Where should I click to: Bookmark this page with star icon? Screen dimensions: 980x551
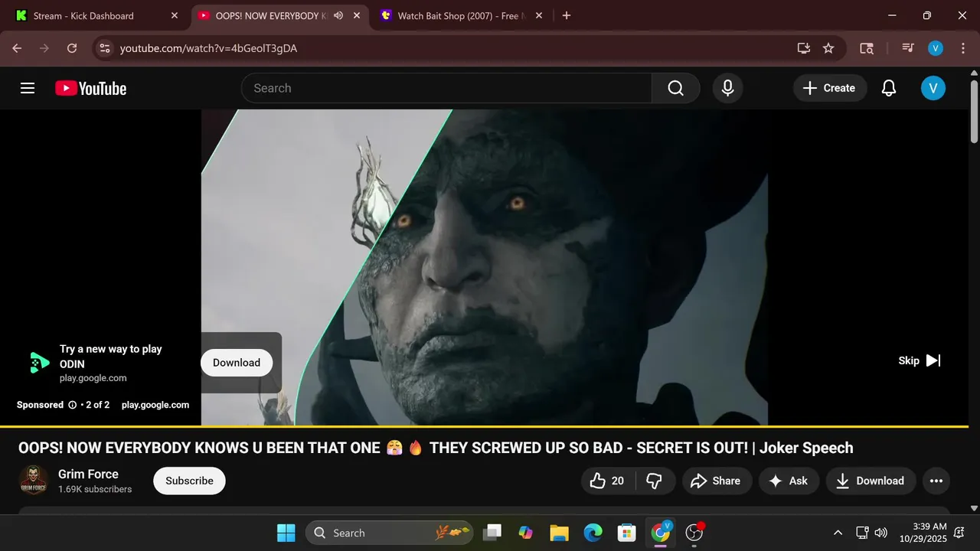point(828,48)
